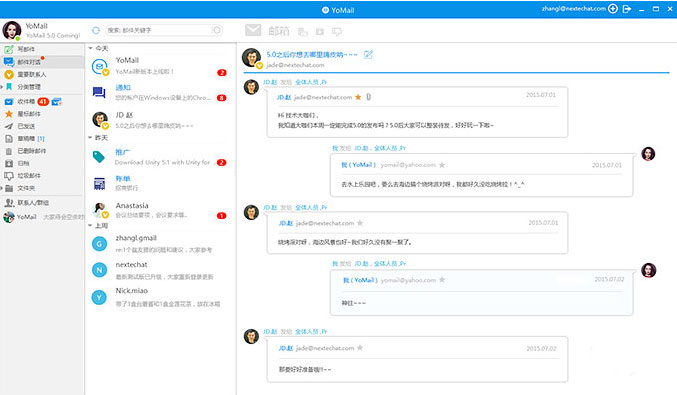Open the nextechat conversation
This screenshot has width=677, height=395.
click(x=160, y=270)
